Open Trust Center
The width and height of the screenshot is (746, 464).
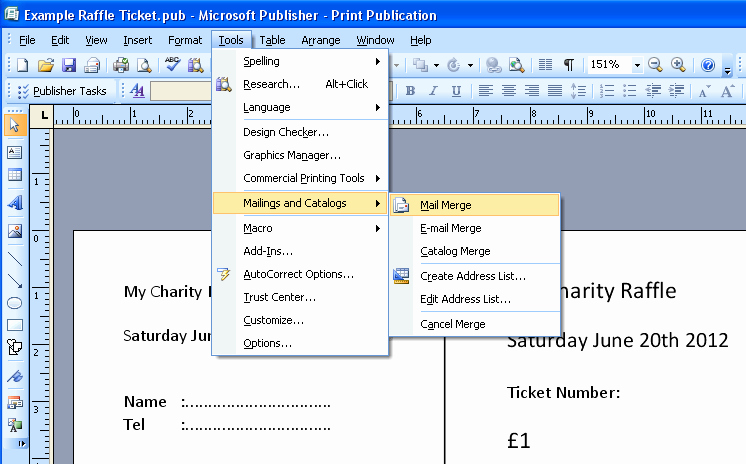click(300, 297)
